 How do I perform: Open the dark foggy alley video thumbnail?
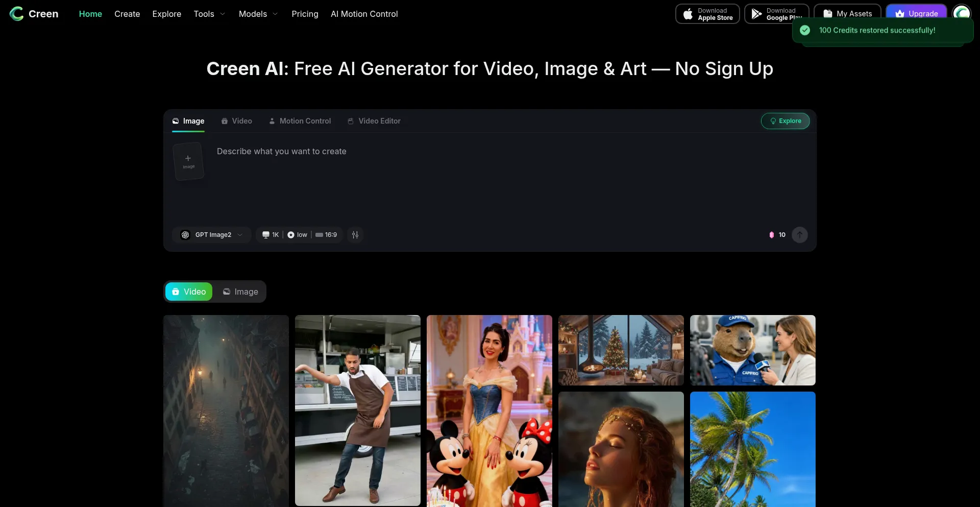coord(226,411)
